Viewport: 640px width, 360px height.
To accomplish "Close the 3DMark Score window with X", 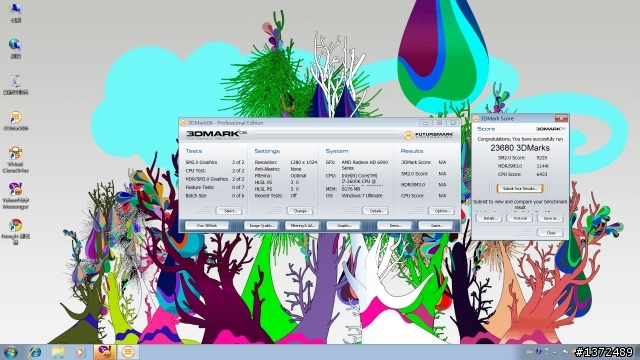I will coord(561,118).
